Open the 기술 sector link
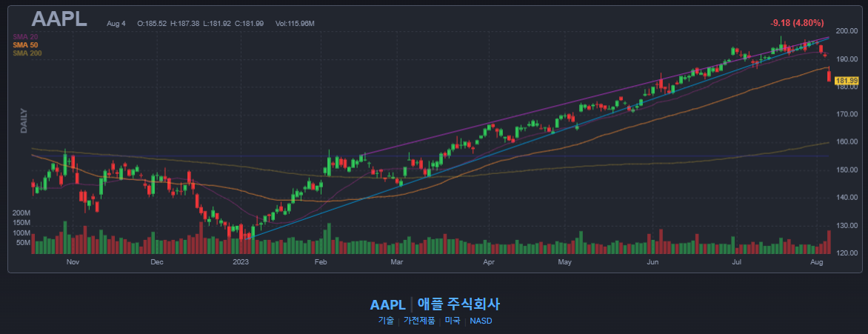 click(386, 321)
